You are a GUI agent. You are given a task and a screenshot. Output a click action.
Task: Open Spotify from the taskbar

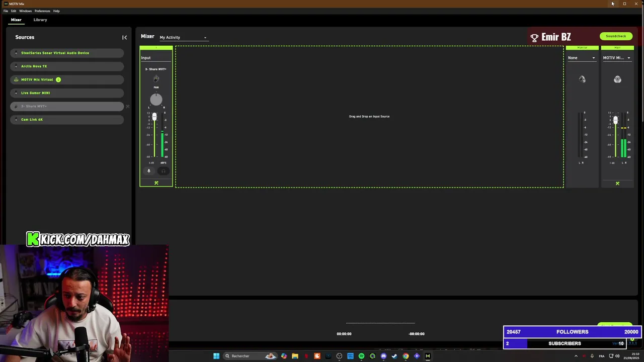coord(361,356)
